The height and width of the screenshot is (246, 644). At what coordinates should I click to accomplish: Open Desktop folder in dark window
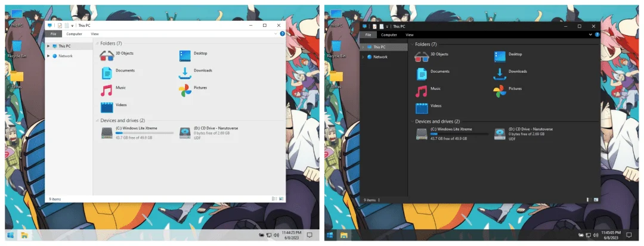[x=508, y=56]
